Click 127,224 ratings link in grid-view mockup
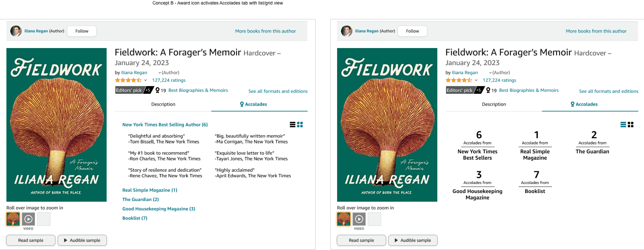The height and width of the screenshot is (250, 644). pyautogui.click(x=499, y=80)
